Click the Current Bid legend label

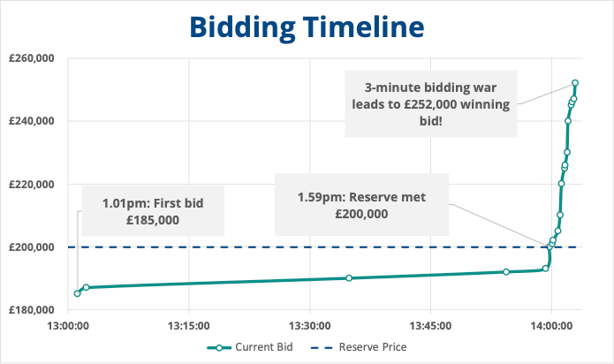pos(264,347)
